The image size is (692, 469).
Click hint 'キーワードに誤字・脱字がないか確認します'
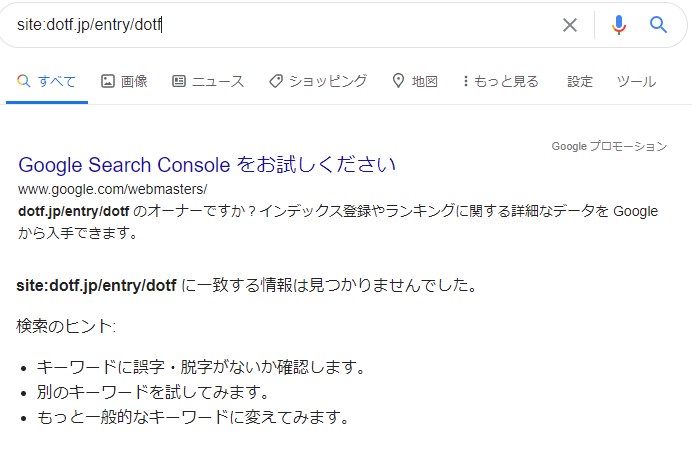(201, 367)
